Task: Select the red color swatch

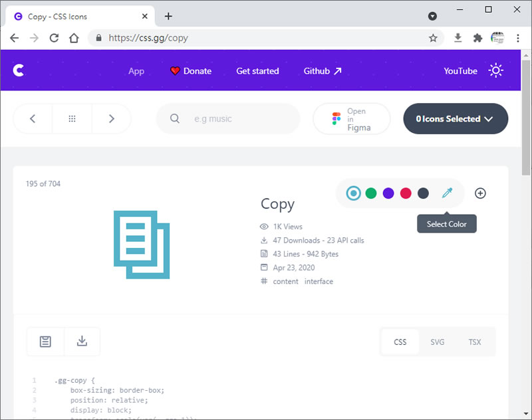Action: point(406,193)
